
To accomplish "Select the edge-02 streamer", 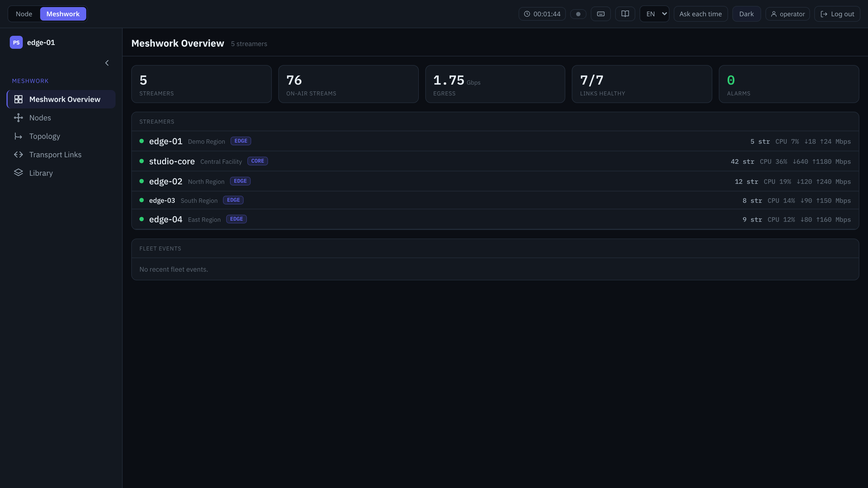I will pyautogui.click(x=495, y=182).
